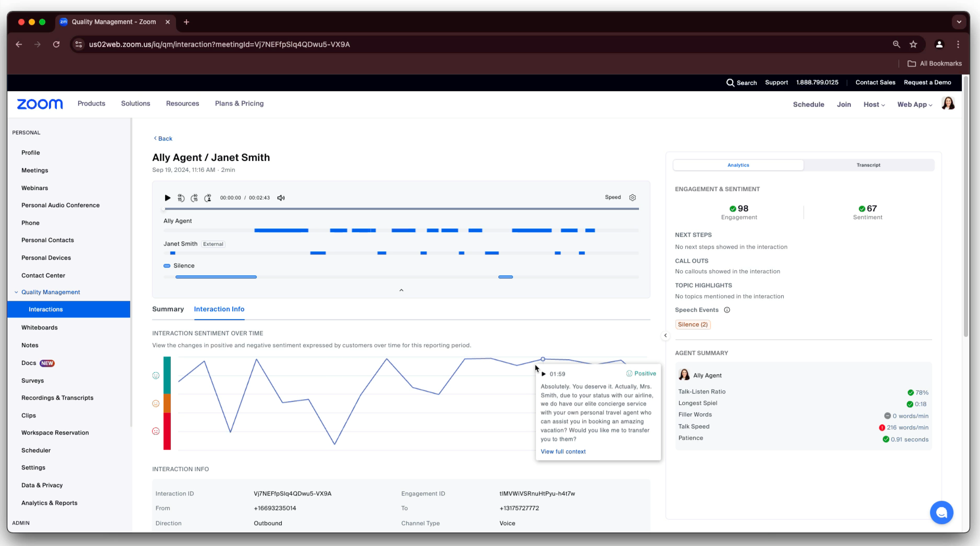Click Ally Agent avatar in Agent Summary
This screenshot has width=980, height=546.
[684, 375]
